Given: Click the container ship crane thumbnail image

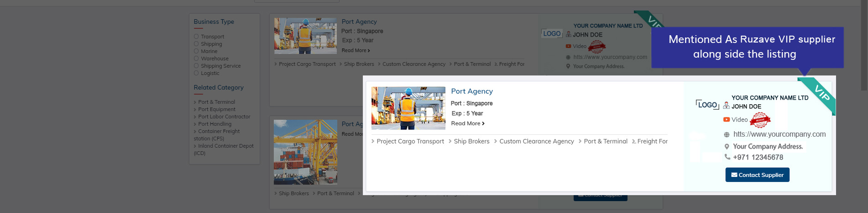Looking at the screenshot, I should click(305, 152).
